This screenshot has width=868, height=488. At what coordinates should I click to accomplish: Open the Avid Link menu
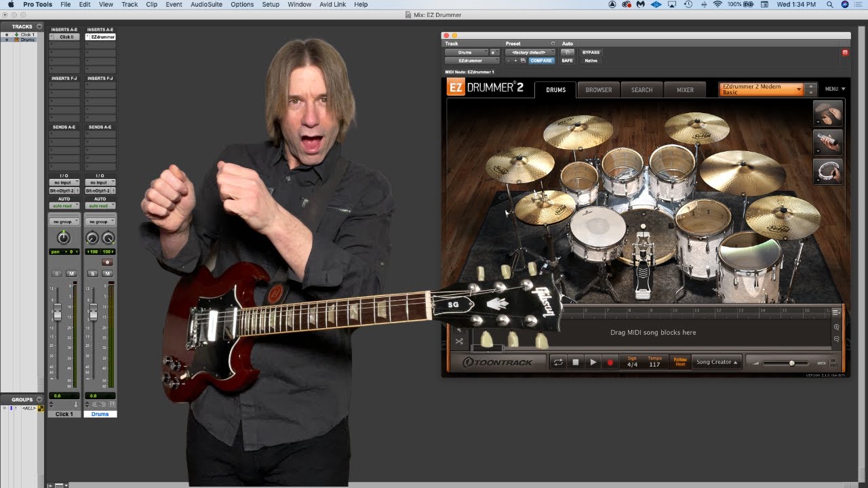pyautogui.click(x=334, y=4)
